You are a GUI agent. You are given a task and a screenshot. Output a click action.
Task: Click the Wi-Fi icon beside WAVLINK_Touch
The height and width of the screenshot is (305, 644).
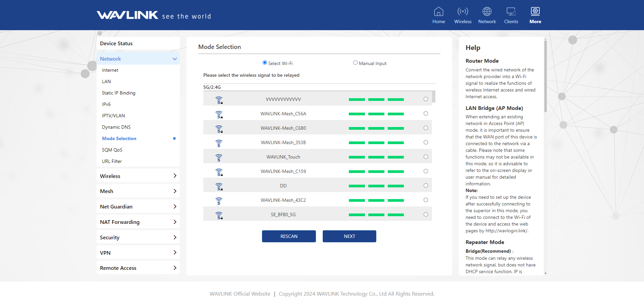219,157
